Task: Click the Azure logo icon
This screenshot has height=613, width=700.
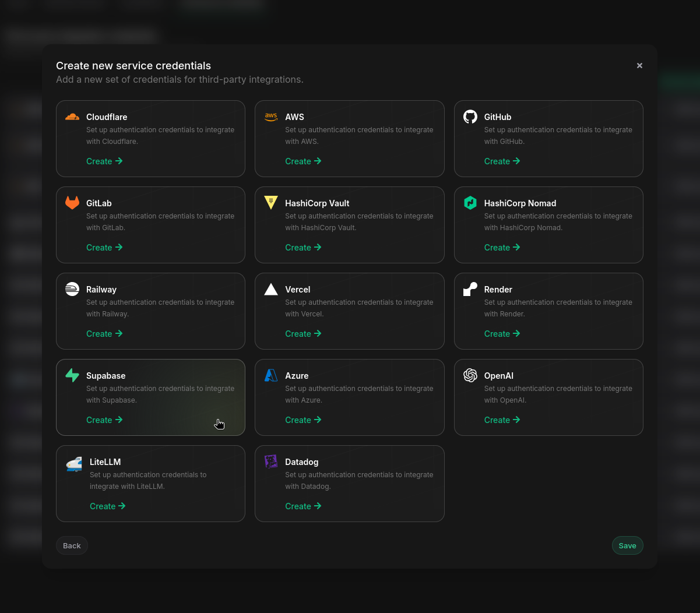Action: 271,375
